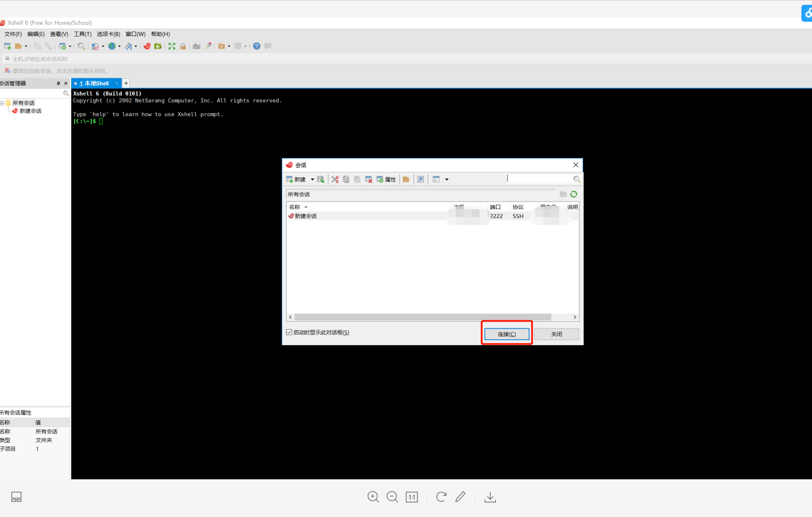Click the highlighter pen icon in main toolbar
The width and height of the screenshot is (812, 517).
(208, 46)
